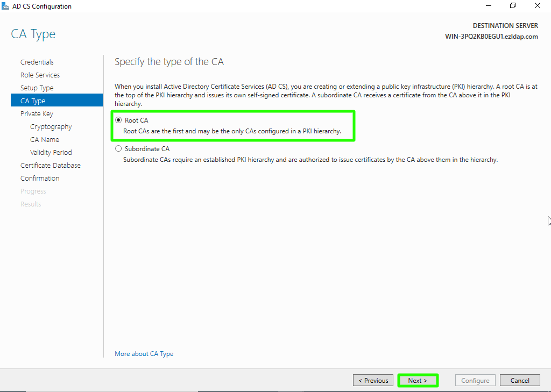Screen dimensions: 551x392
Task: Select the Subordinate CA radio button
Action: (x=118, y=149)
